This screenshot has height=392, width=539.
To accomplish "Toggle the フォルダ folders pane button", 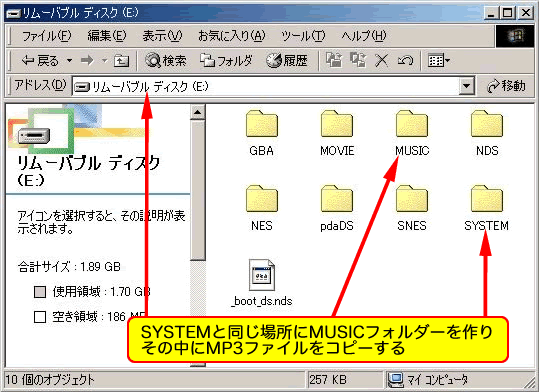I will [226, 61].
